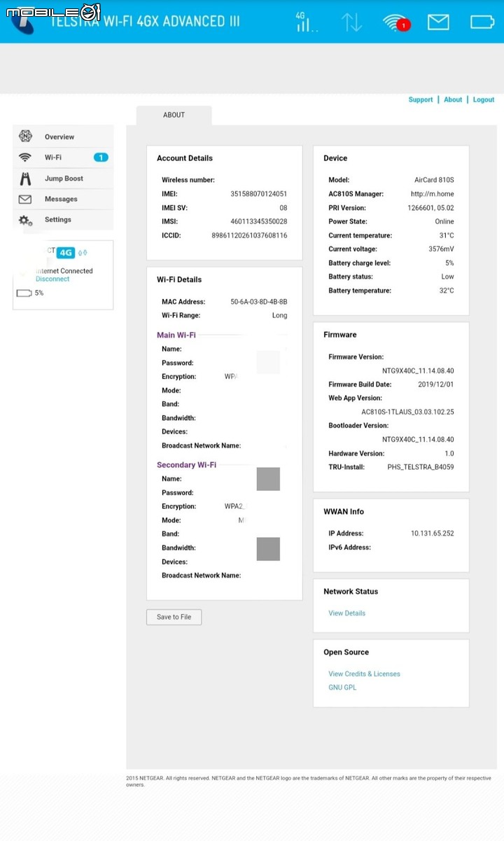Click the Hardware Version value 1.0
The width and height of the screenshot is (504, 841).
449,454
